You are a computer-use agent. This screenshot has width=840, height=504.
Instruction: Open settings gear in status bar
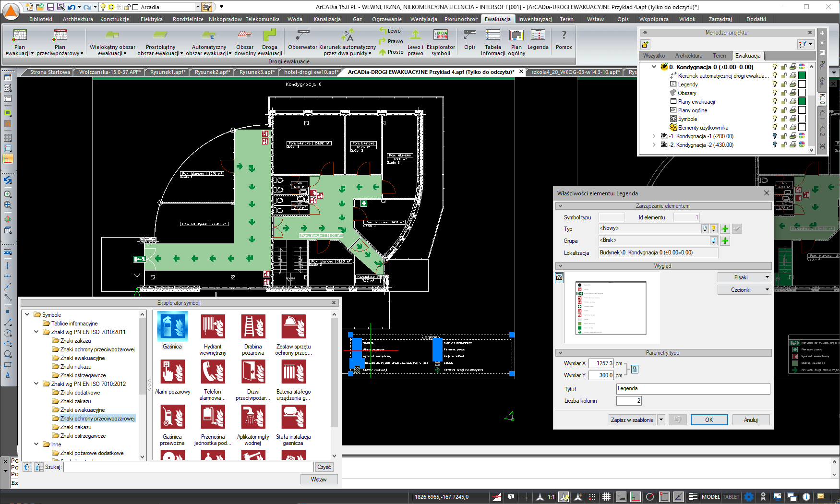[748, 497]
